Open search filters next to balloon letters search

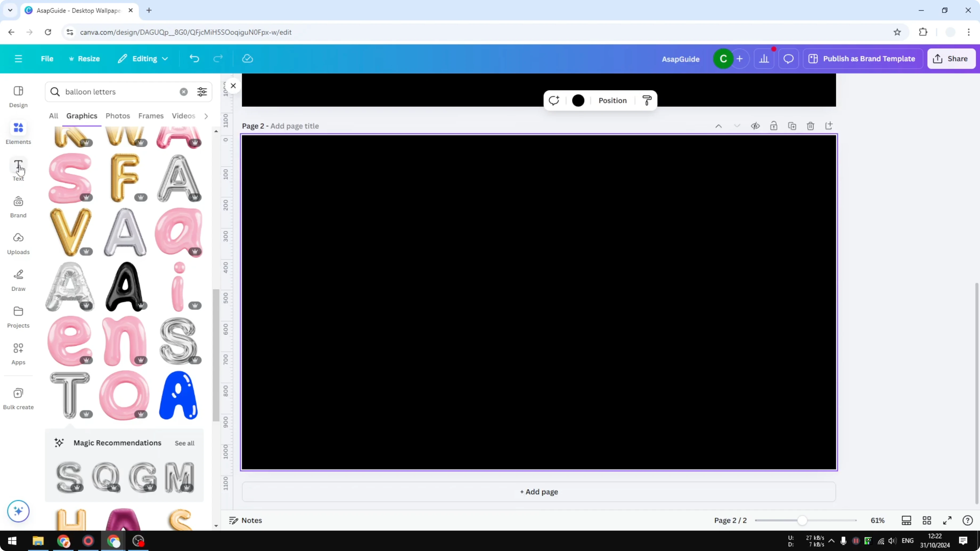[x=202, y=92]
